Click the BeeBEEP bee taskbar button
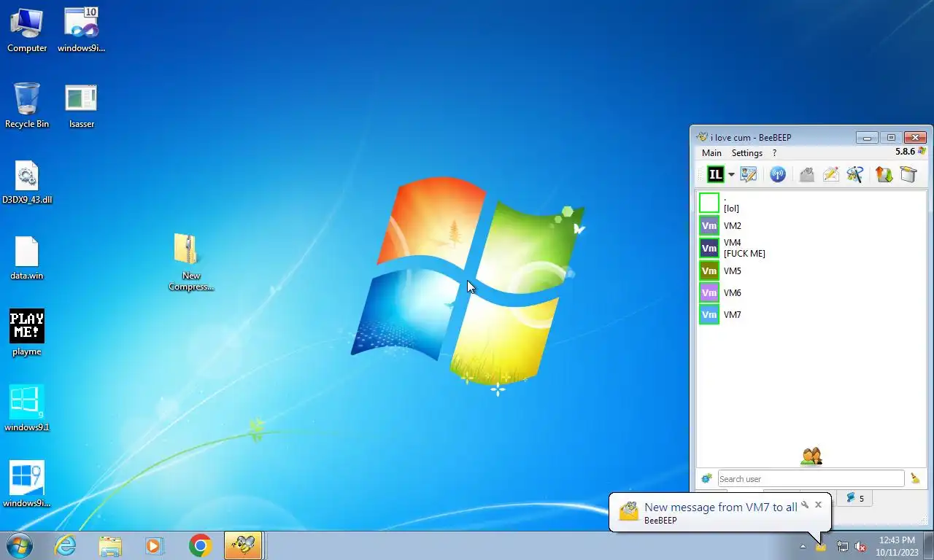 pyautogui.click(x=243, y=545)
